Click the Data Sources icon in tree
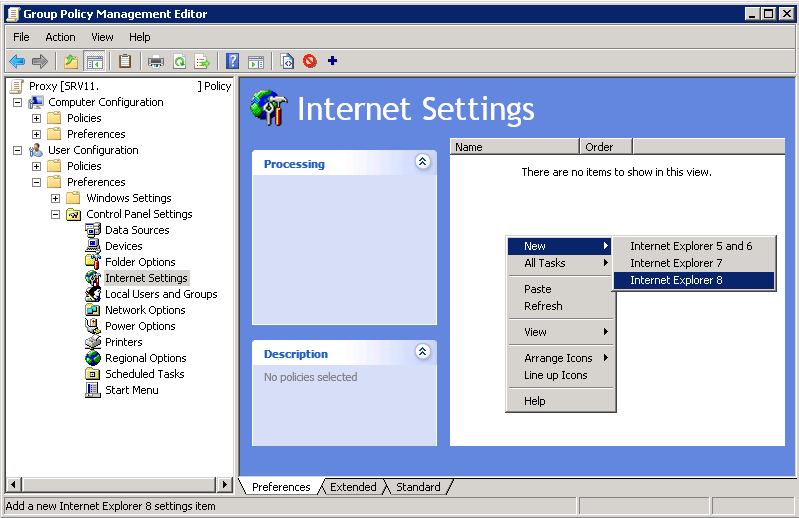This screenshot has height=518, width=799. 93,230
